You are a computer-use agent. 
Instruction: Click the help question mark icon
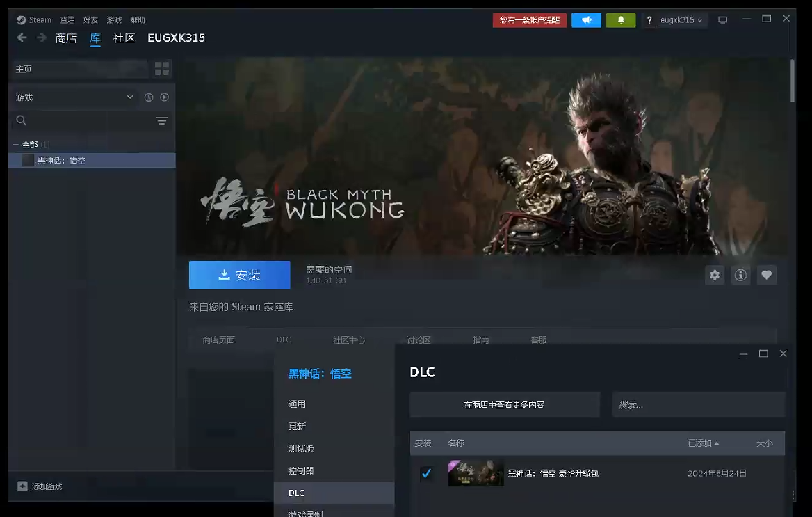[x=649, y=20]
